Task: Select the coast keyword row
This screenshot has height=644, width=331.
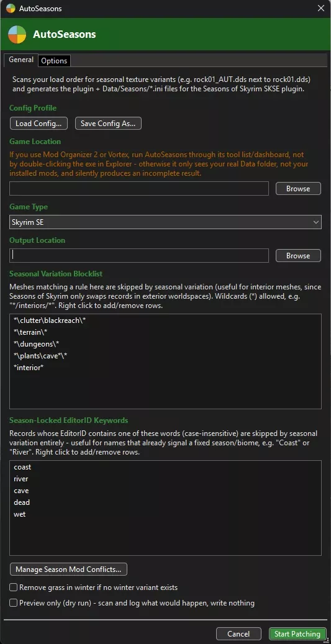Action: (x=165, y=467)
